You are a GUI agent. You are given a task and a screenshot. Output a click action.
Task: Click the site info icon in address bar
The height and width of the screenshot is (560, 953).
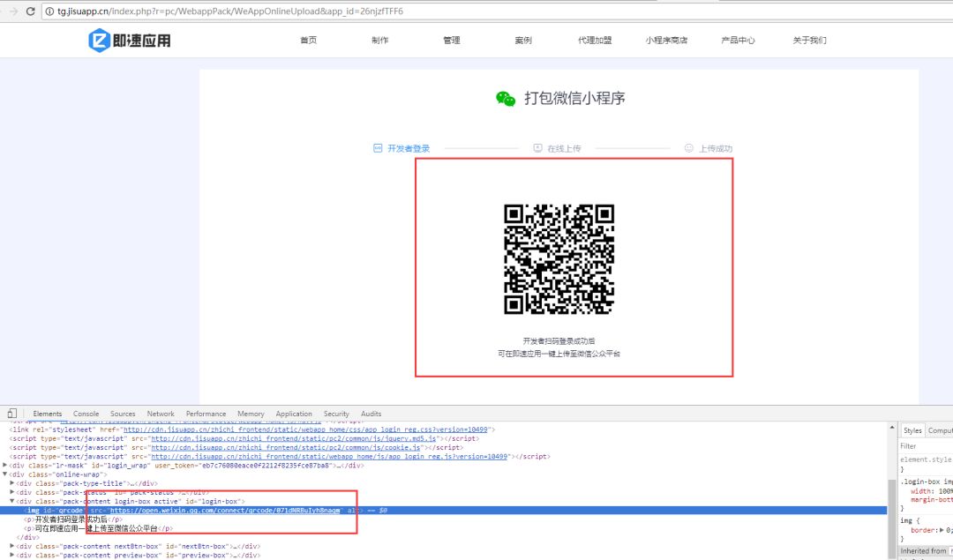[x=49, y=11]
